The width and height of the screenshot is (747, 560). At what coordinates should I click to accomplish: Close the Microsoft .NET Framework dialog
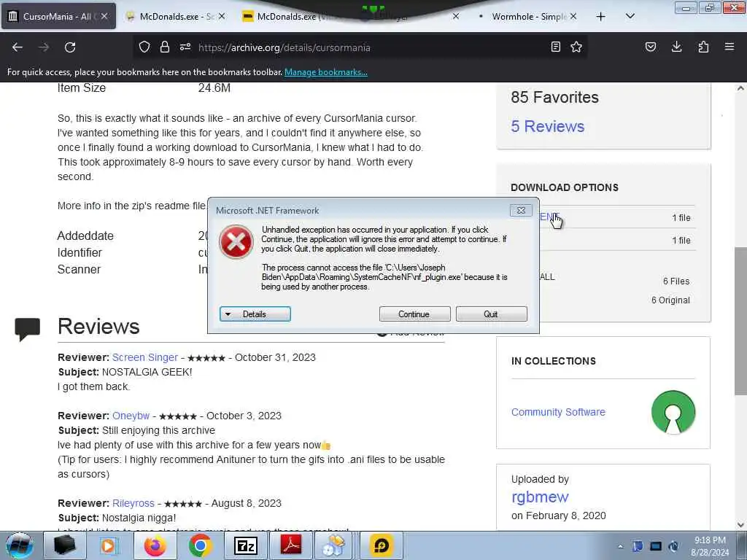click(x=521, y=210)
